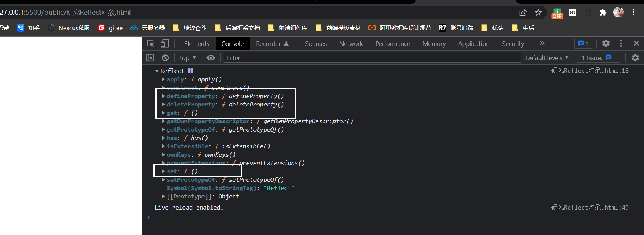This screenshot has width=644, height=235.
Task: Open the top execution context dropdown
Action: (188, 58)
